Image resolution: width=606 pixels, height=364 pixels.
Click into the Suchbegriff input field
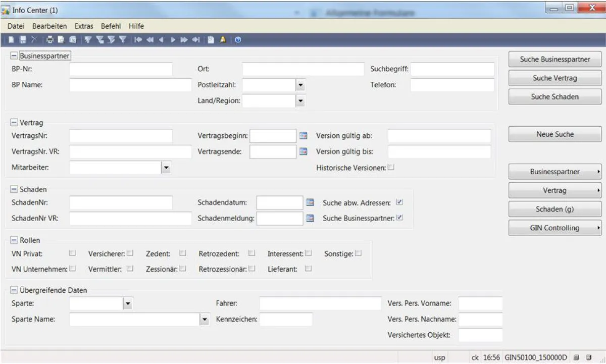[452, 69]
